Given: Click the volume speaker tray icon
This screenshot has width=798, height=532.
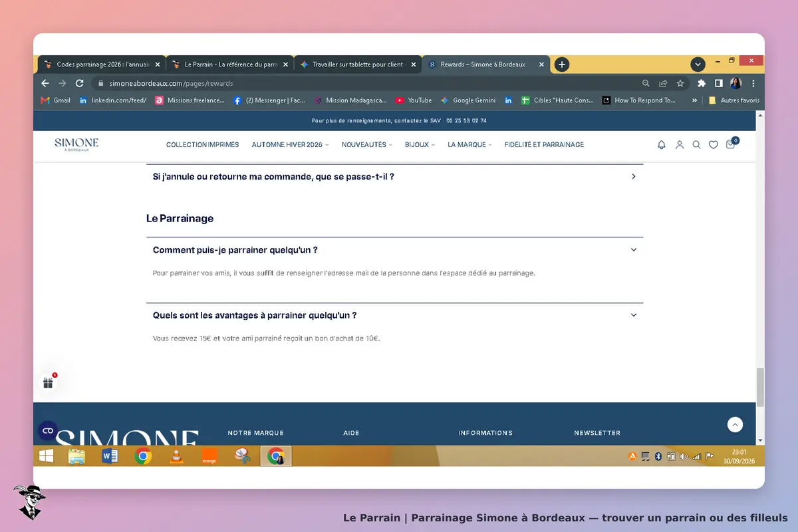Looking at the screenshot, I should (684, 456).
